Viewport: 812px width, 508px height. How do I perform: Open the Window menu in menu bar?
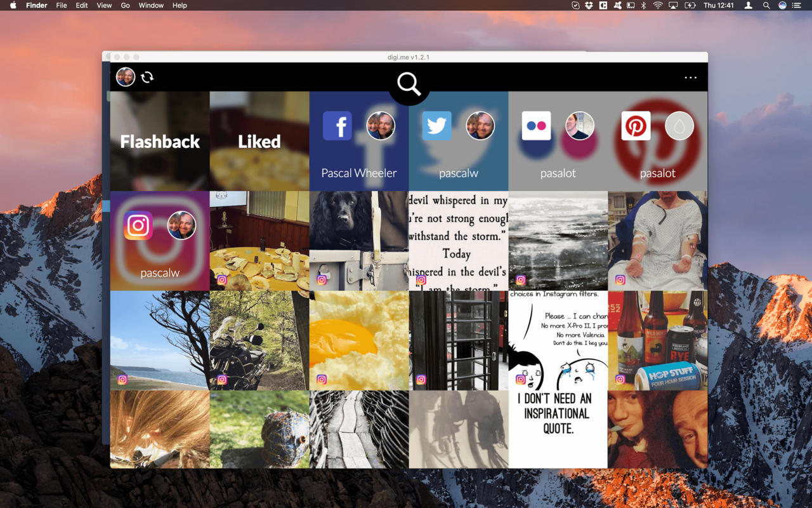pos(151,5)
